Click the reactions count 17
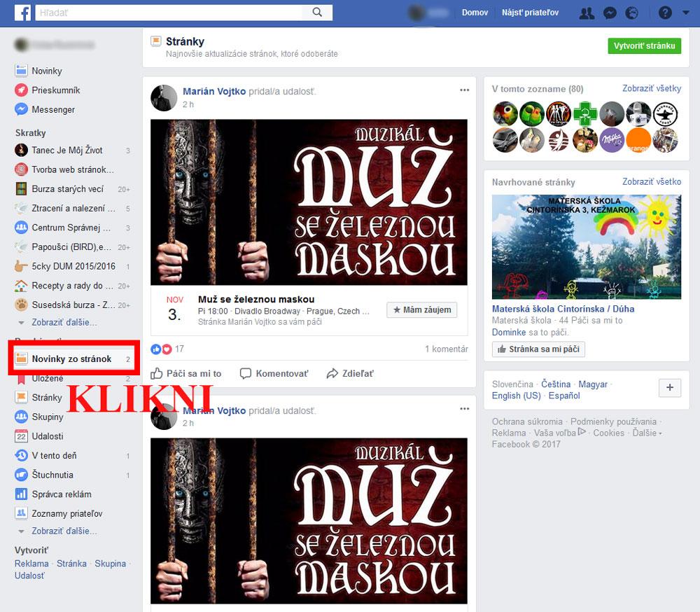The width and height of the screenshot is (700, 612). (x=179, y=349)
